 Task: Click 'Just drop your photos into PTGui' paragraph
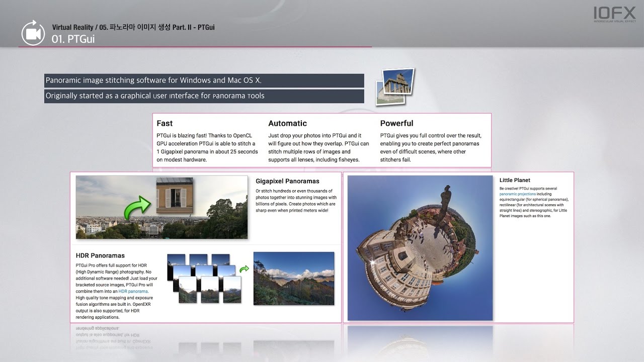pos(318,147)
